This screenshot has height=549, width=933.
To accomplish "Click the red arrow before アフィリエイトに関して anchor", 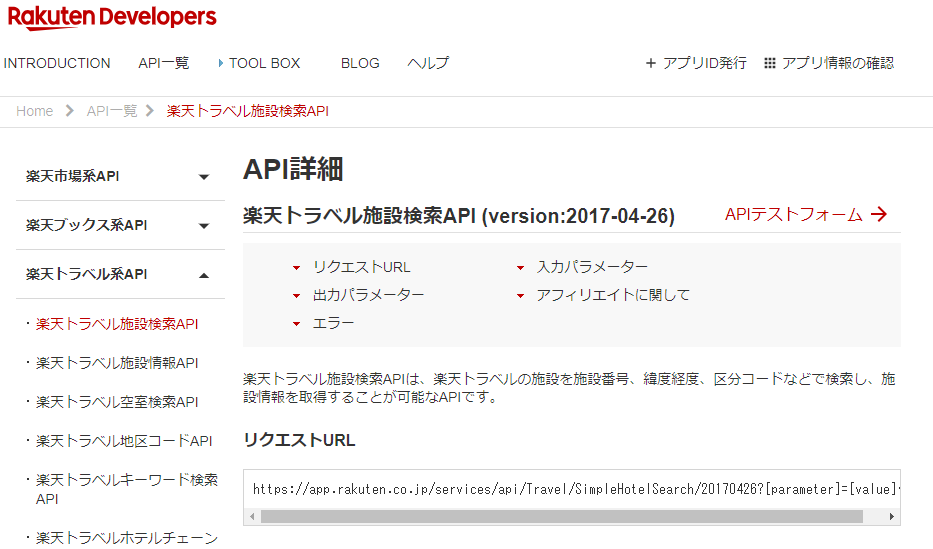I will click(520, 296).
